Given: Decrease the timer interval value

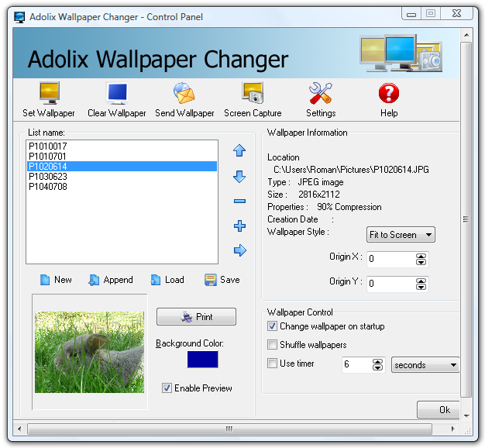Looking at the screenshot, I should tap(377, 367).
